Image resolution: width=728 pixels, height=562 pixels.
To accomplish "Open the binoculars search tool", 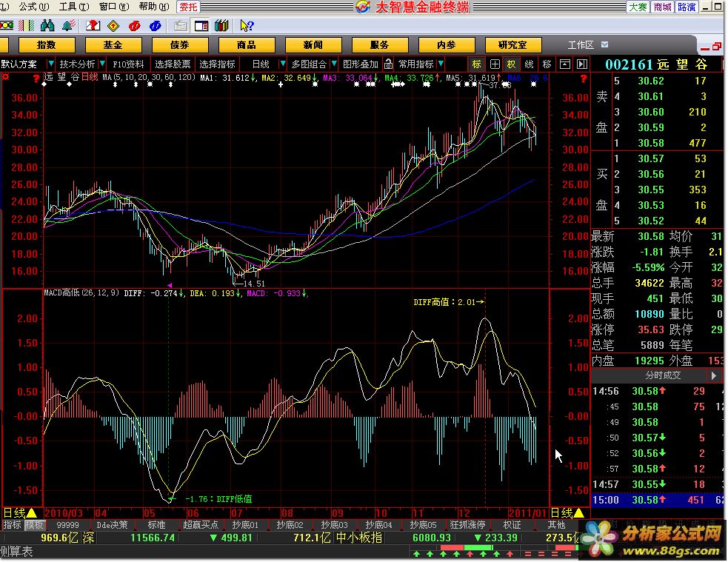I will tap(47, 25).
